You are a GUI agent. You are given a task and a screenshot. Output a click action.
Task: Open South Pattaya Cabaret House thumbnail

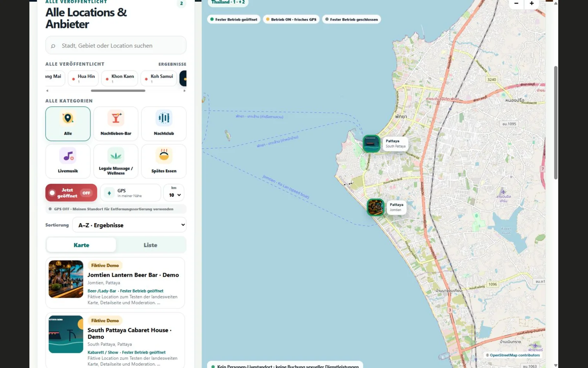coord(66,334)
